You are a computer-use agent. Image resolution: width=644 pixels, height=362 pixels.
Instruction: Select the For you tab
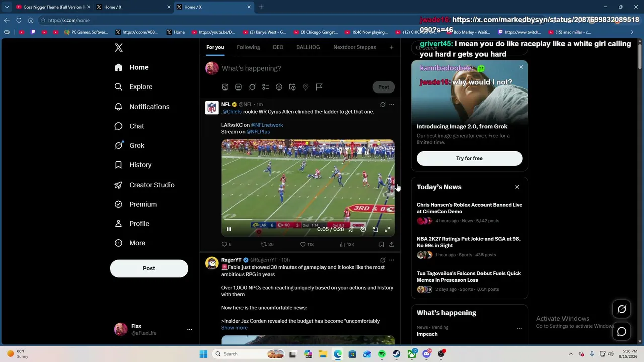[215, 47]
